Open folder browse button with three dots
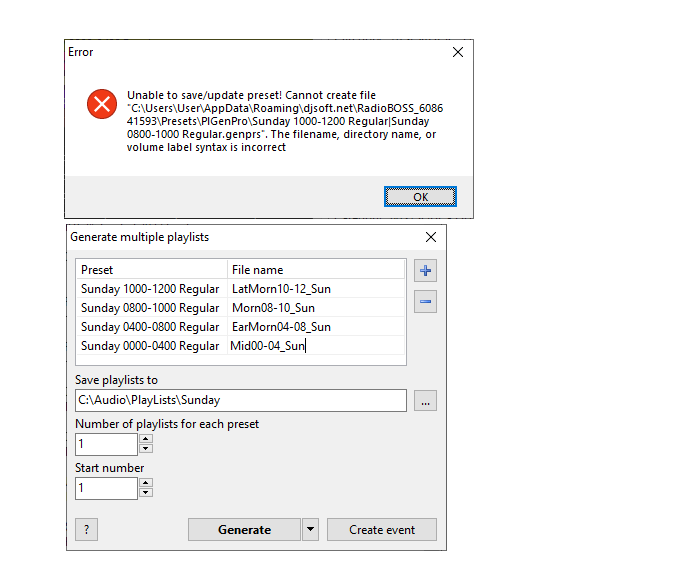 click(425, 401)
